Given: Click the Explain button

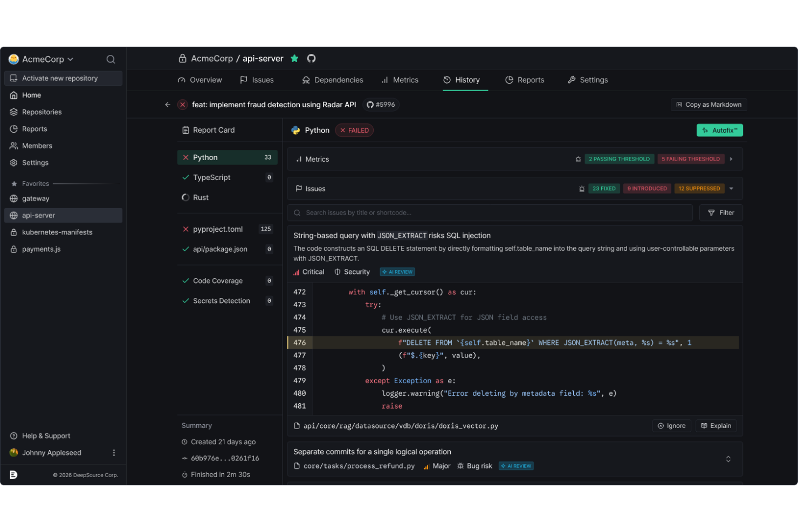Looking at the screenshot, I should [x=716, y=426].
